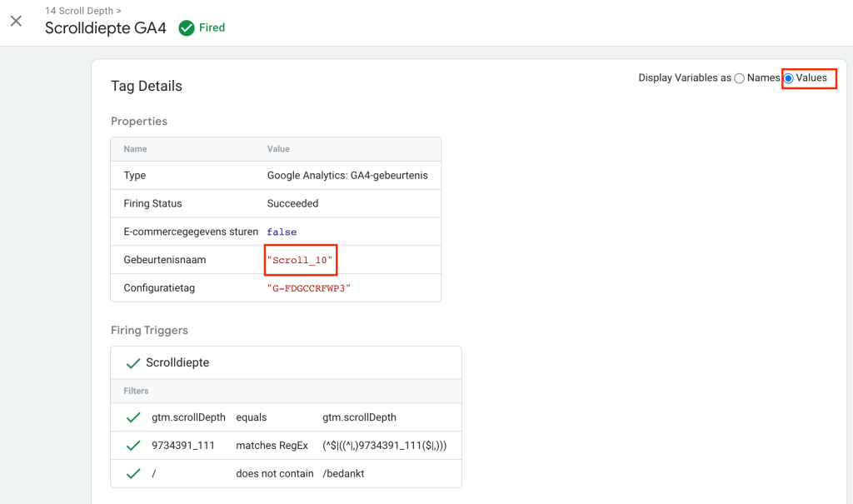853x504 pixels.
Task: Click the Firing Status Succeeded row
Action: (x=276, y=204)
